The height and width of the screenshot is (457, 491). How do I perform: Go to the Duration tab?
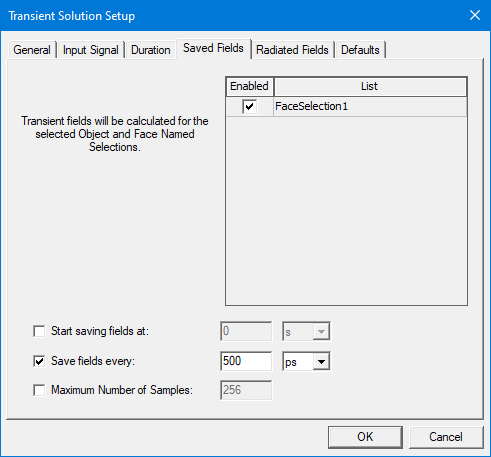(x=151, y=50)
